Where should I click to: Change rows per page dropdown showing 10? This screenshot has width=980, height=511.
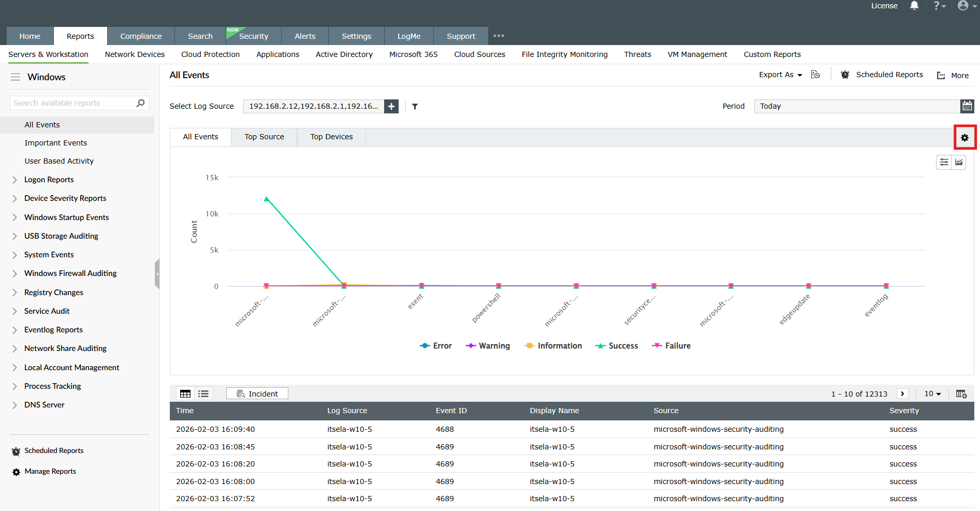click(x=932, y=393)
